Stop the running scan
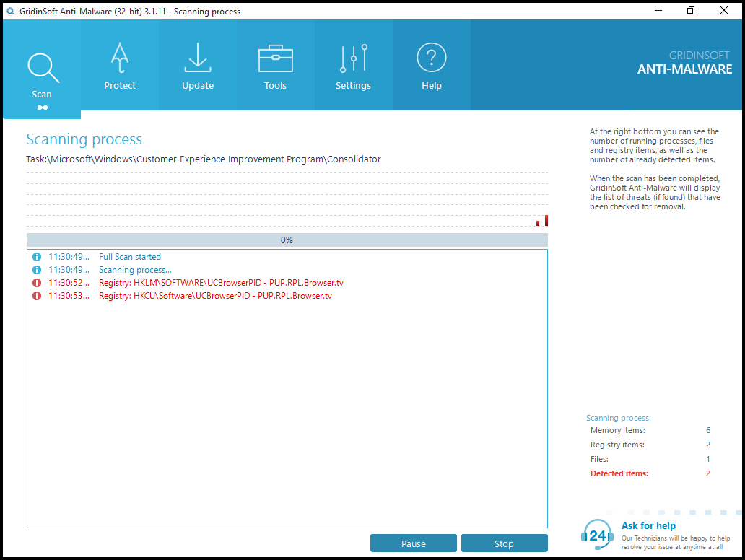This screenshot has width=745, height=560. tap(504, 543)
